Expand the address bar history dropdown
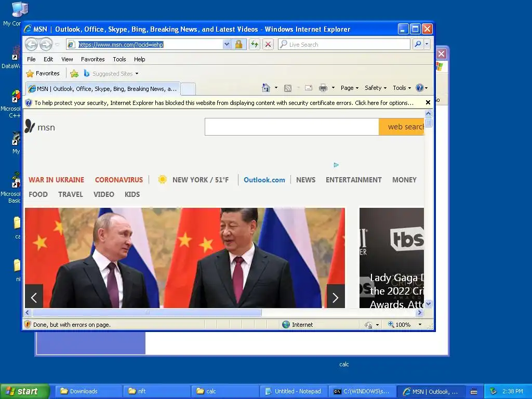The height and width of the screenshot is (399, 532). pyautogui.click(x=227, y=45)
